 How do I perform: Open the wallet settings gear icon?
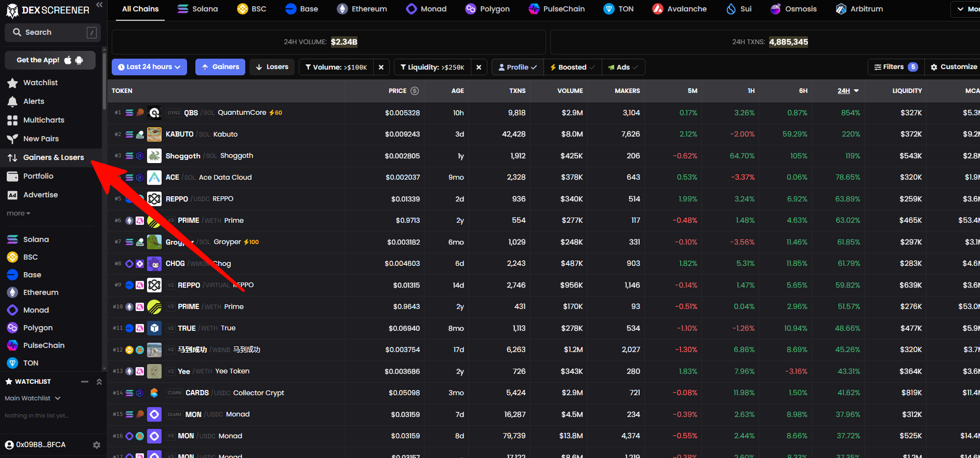[96, 445]
